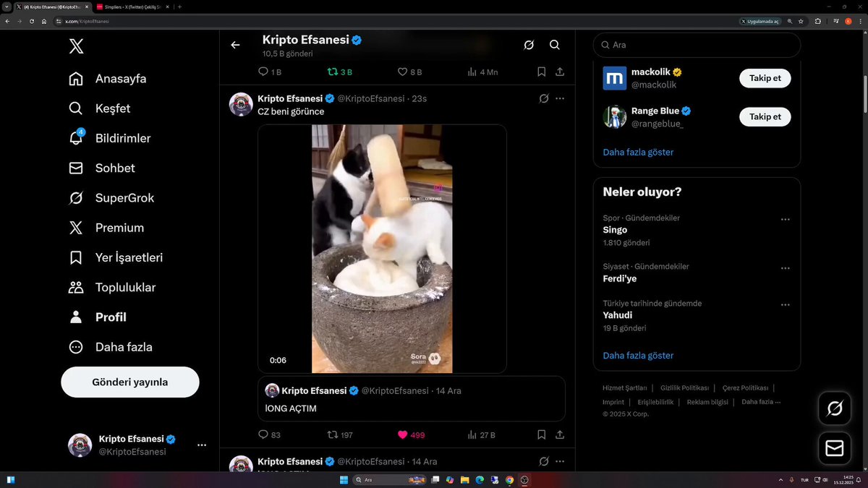Screen dimensions: 868x488
Task: Open Keşfet explore page
Action: [x=99, y=108]
